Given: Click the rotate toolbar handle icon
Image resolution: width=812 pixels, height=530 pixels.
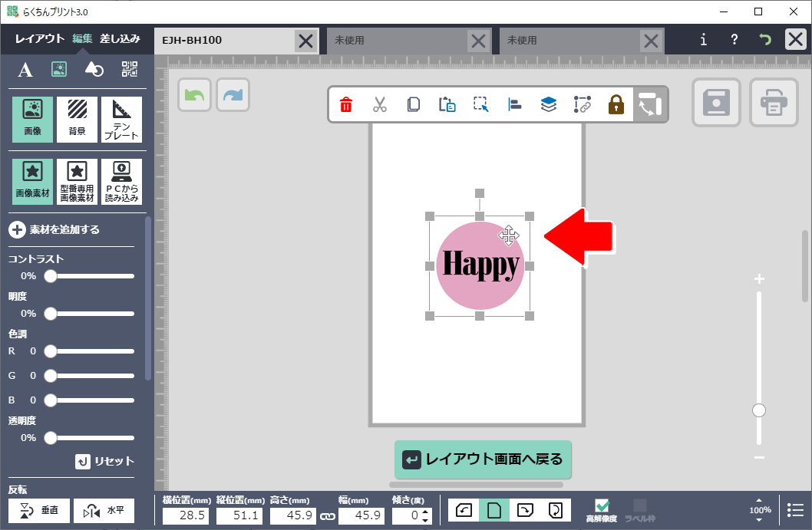Looking at the screenshot, I should pyautogui.click(x=650, y=104).
